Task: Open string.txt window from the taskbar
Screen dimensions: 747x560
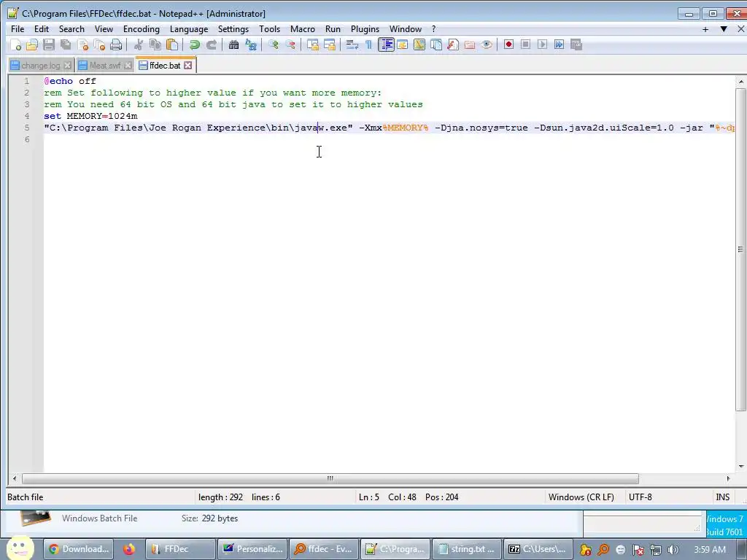Action: (x=466, y=549)
